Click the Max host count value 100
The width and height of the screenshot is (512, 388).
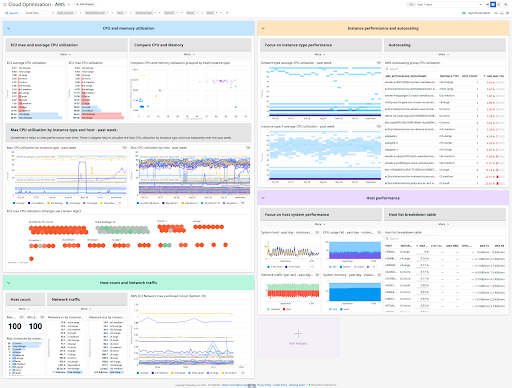coord(15,326)
